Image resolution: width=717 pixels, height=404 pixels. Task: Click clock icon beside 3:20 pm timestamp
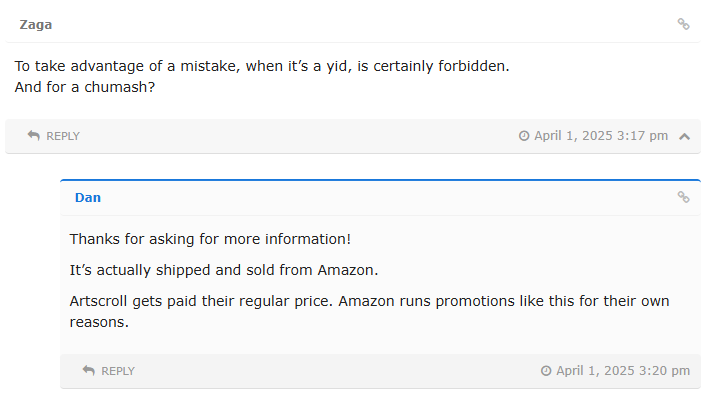546,371
